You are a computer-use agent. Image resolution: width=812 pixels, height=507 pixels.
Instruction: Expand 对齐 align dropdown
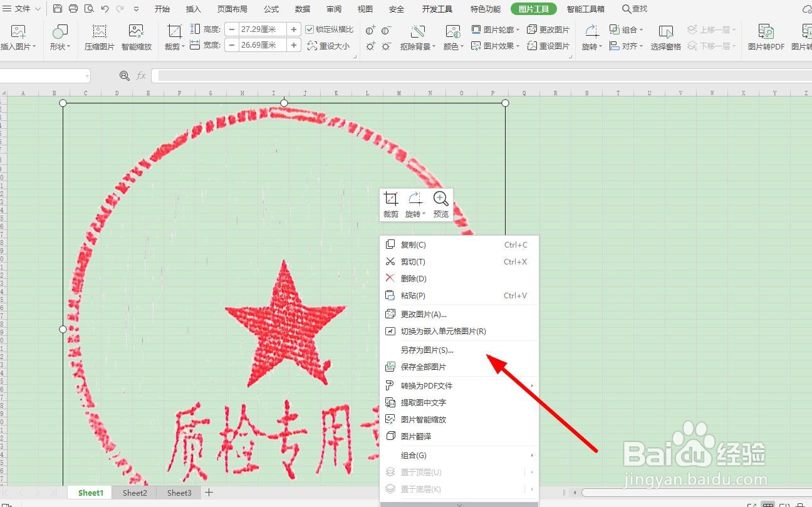641,46
